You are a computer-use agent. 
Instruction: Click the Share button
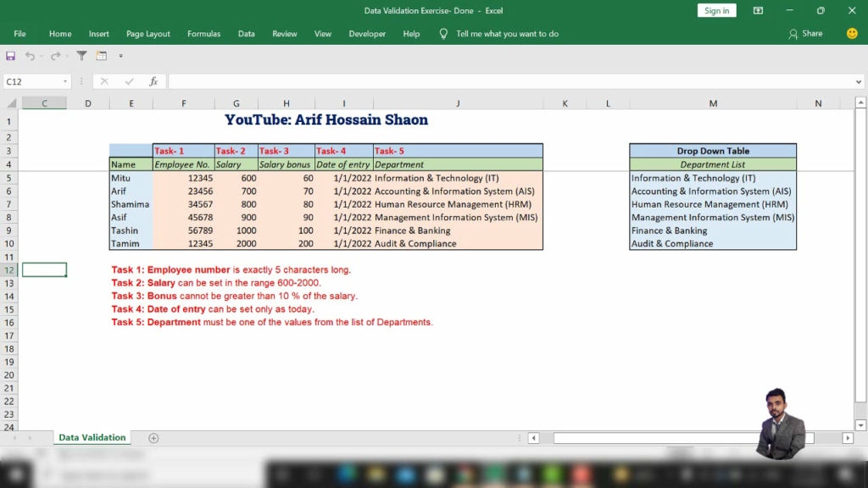[806, 34]
